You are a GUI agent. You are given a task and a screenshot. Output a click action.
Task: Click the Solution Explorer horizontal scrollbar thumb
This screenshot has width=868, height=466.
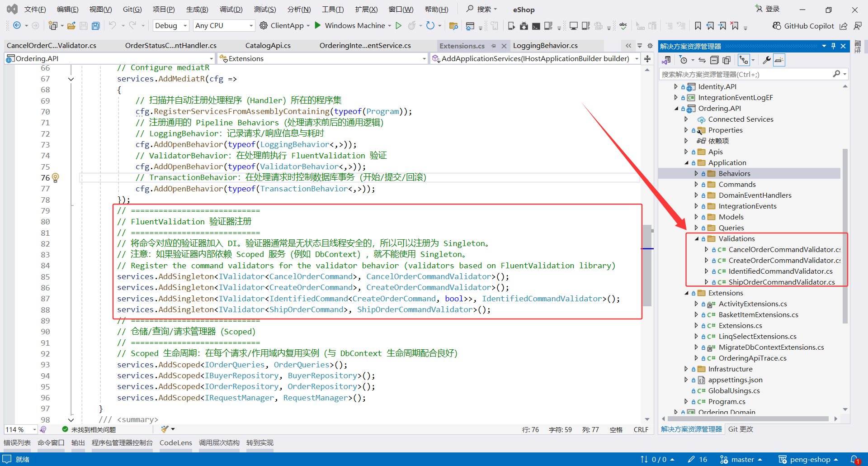[x=748, y=419]
